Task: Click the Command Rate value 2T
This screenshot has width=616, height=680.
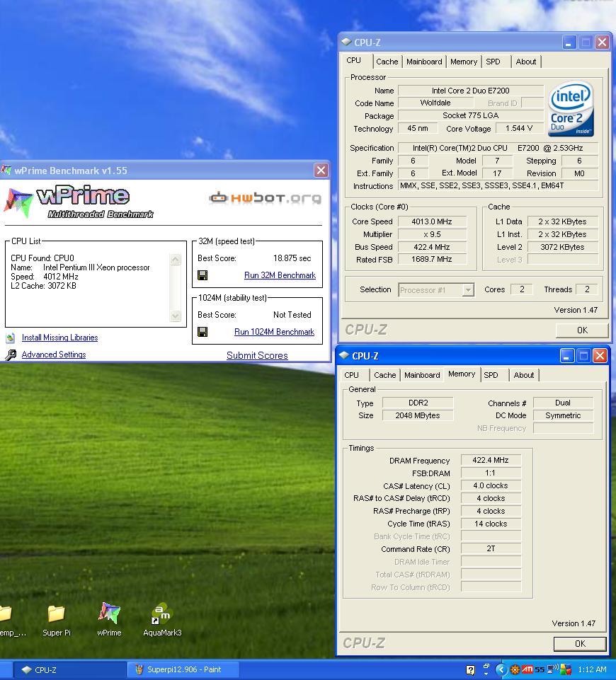Action: point(491,548)
